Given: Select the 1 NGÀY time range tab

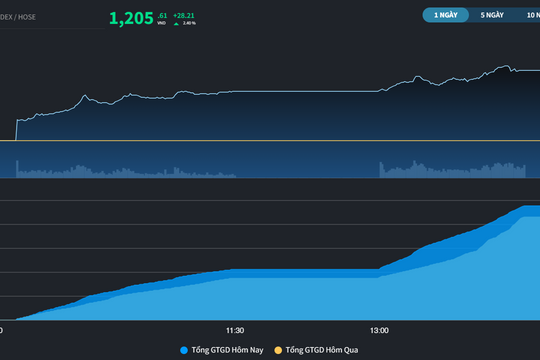Looking at the screenshot, I should [x=446, y=15].
